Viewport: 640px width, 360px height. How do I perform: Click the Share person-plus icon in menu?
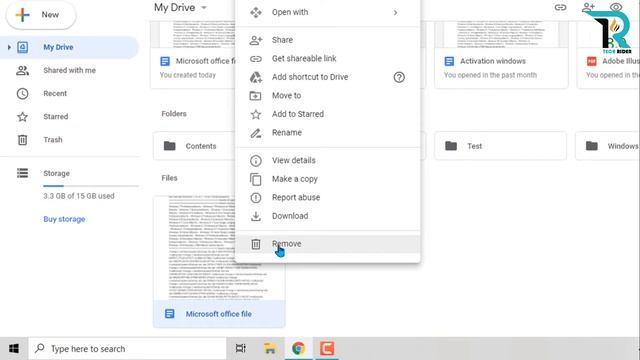click(x=256, y=40)
